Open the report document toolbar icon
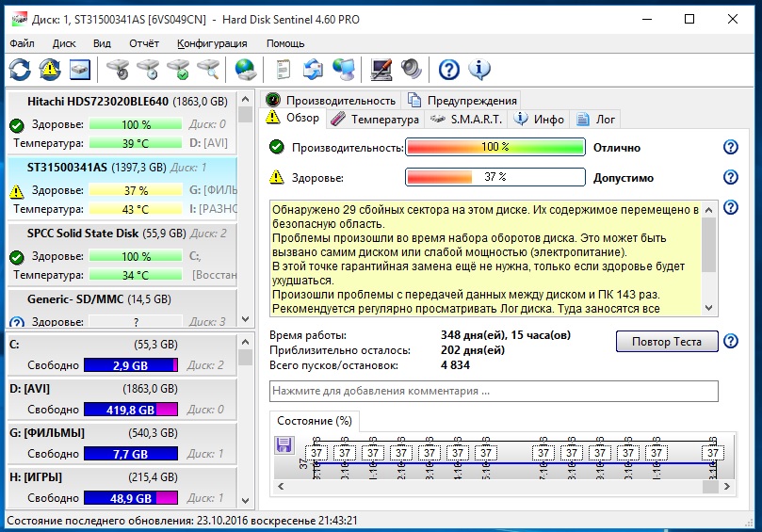This screenshot has height=532, width=762. click(283, 70)
